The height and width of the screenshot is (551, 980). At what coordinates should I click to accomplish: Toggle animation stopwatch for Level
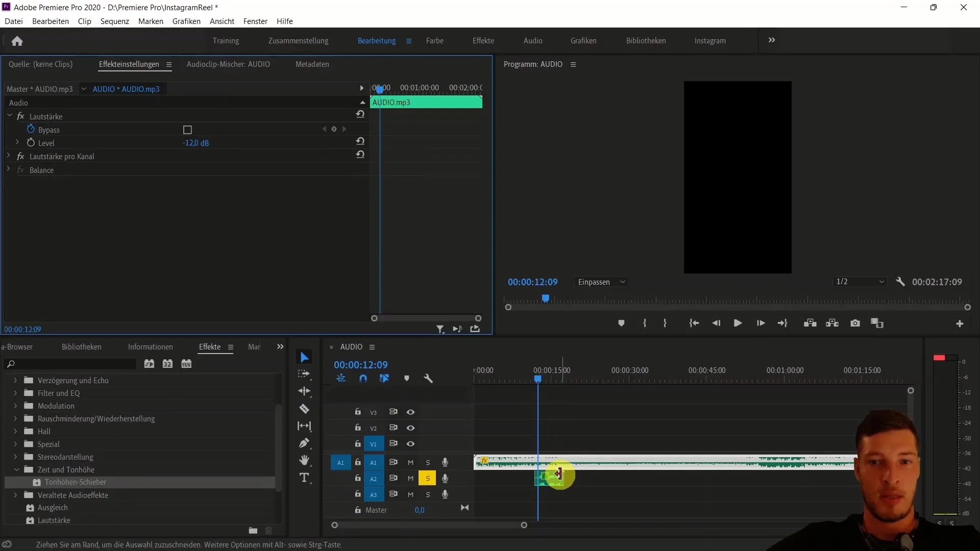click(x=31, y=142)
